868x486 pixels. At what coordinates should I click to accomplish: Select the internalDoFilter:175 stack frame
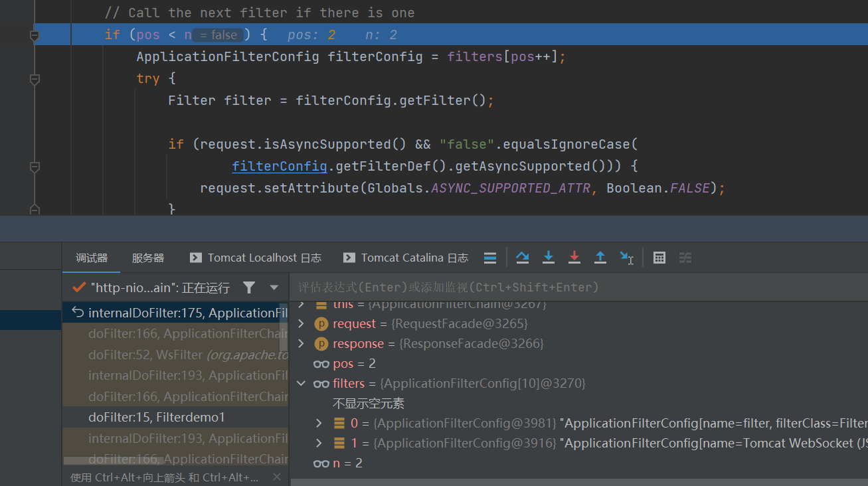click(175, 313)
